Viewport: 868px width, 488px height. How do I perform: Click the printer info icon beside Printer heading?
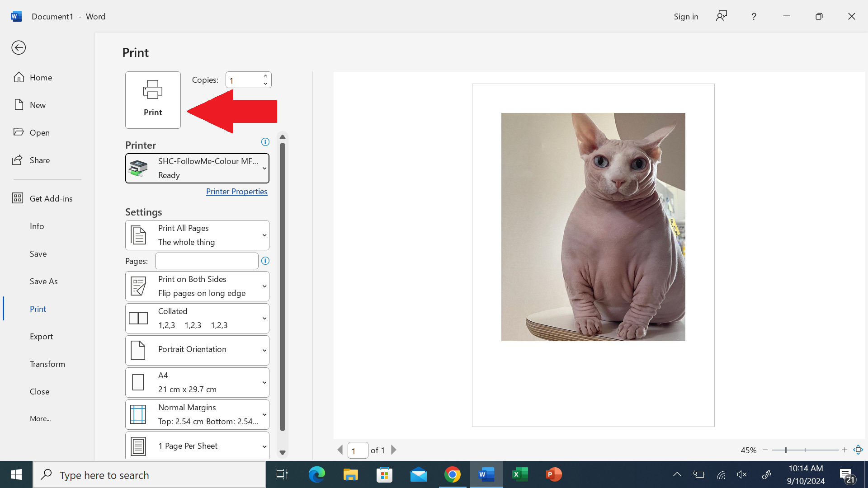click(265, 142)
